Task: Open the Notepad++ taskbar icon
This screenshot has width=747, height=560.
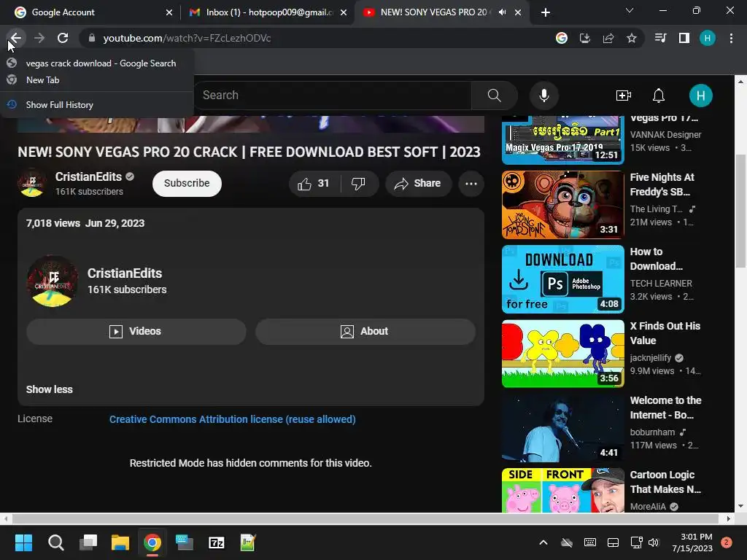Action: click(248, 542)
